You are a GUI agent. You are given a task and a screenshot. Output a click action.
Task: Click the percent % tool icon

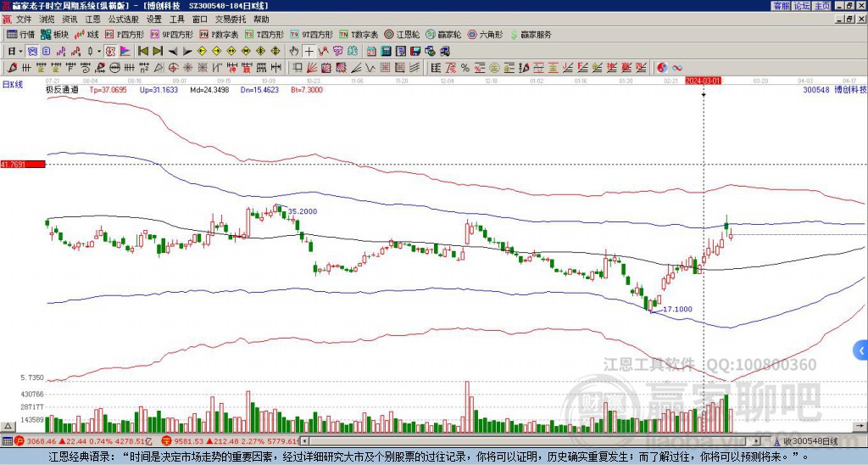click(465, 68)
